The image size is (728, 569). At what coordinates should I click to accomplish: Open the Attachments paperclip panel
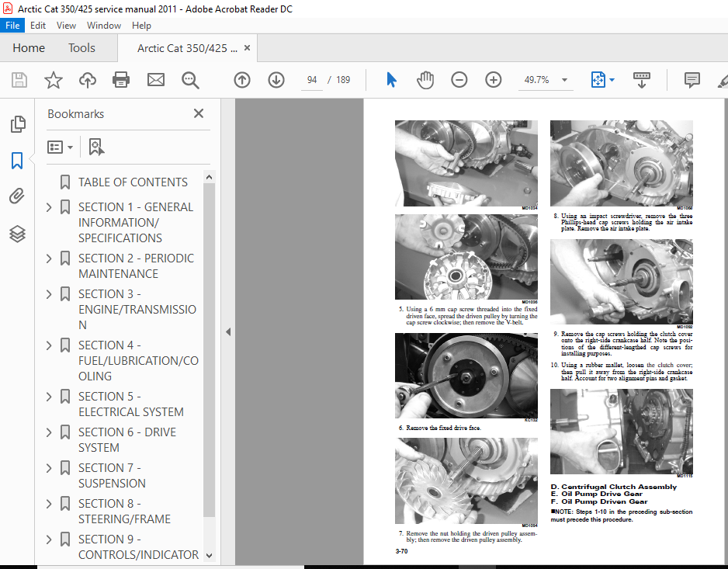pyautogui.click(x=17, y=196)
